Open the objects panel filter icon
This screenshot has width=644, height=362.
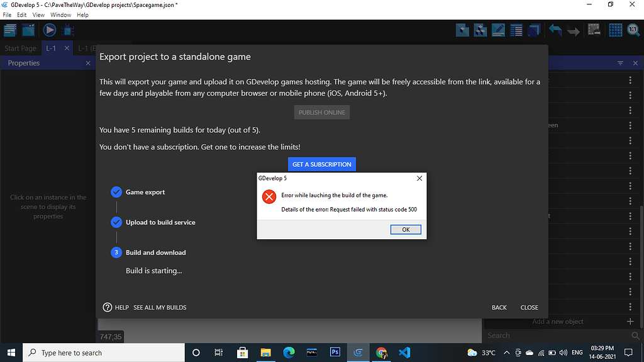[x=620, y=63]
